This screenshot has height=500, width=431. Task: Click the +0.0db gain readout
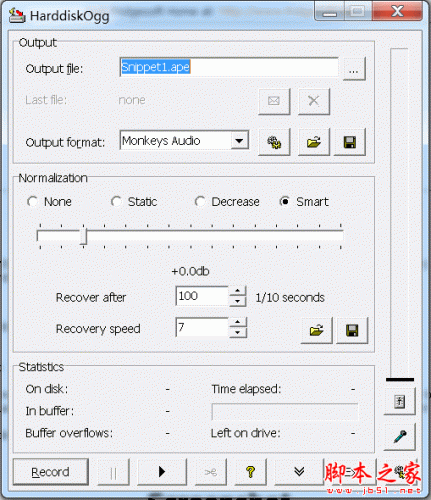click(x=190, y=271)
